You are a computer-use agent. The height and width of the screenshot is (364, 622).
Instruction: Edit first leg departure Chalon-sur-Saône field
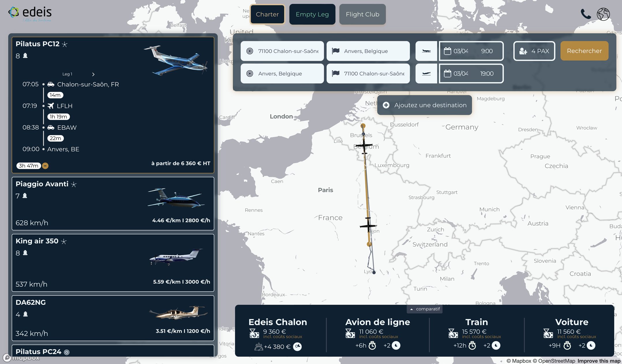[x=282, y=51]
